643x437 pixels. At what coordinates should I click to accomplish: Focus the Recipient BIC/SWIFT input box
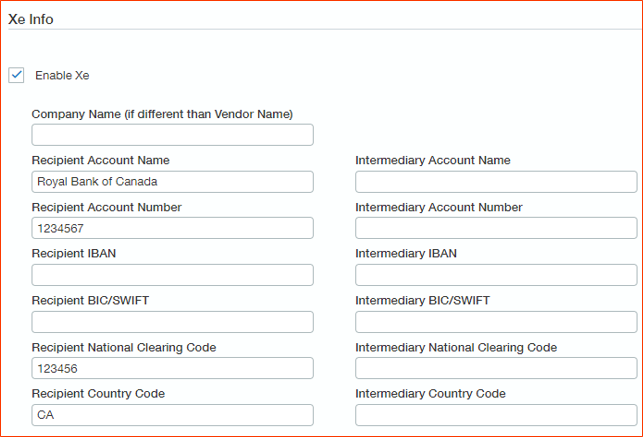click(x=172, y=322)
